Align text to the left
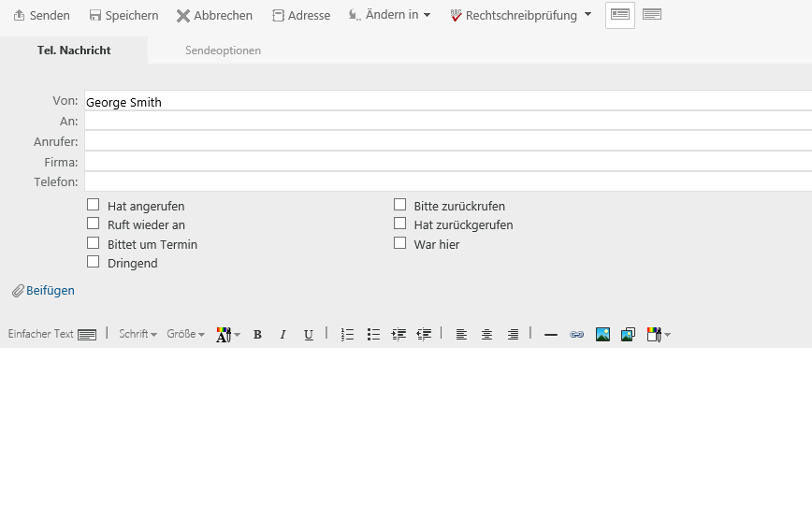Image resolution: width=812 pixels, height=506 pixels. point(461,335)
